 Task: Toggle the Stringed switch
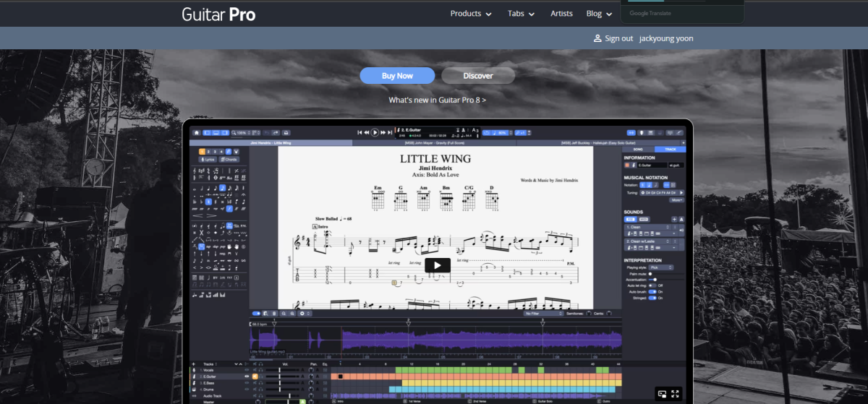click(652, 298)
